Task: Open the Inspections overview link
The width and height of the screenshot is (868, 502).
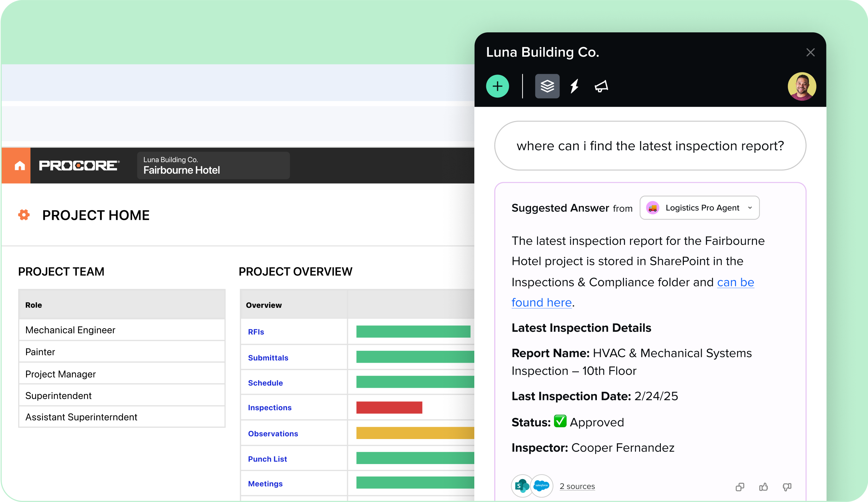Action: coord(270,407)
